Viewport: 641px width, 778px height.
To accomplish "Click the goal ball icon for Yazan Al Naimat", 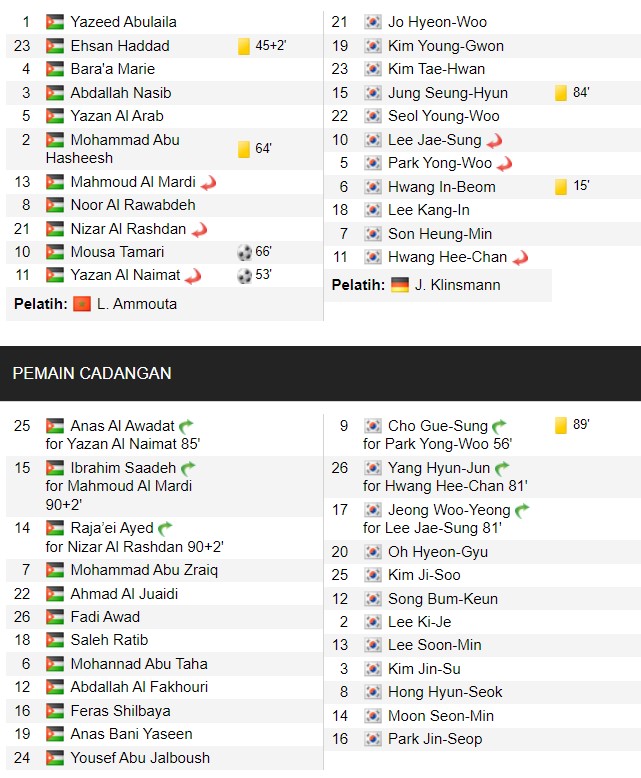I will 245,275.
